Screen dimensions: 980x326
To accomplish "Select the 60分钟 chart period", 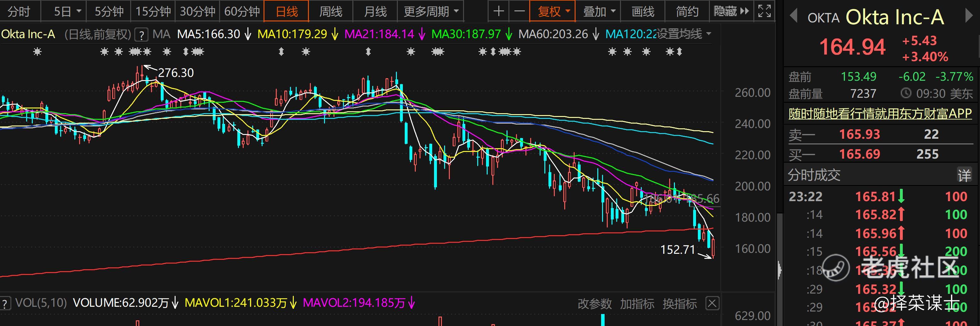I will (x=242, y=12).
